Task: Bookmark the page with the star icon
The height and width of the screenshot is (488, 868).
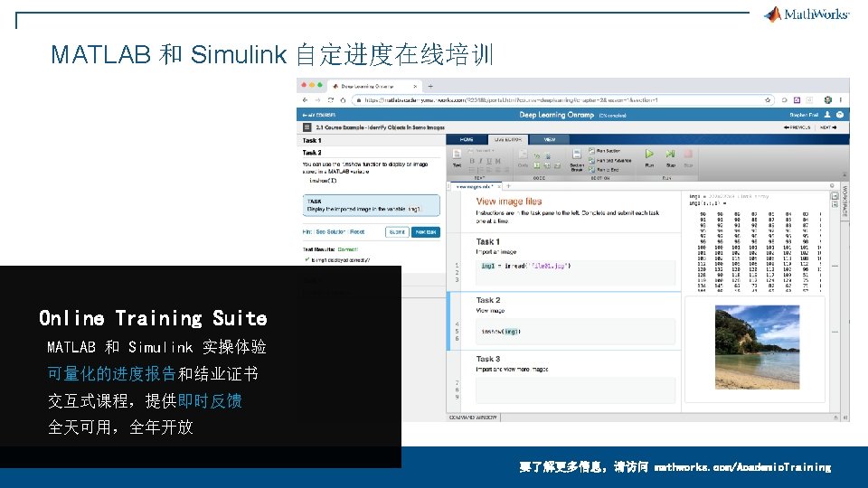Action: pos(768,100)
